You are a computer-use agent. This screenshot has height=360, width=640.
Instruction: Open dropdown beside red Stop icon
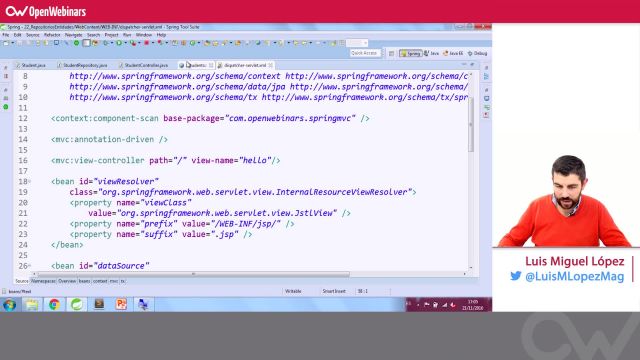tap(153, 43)
